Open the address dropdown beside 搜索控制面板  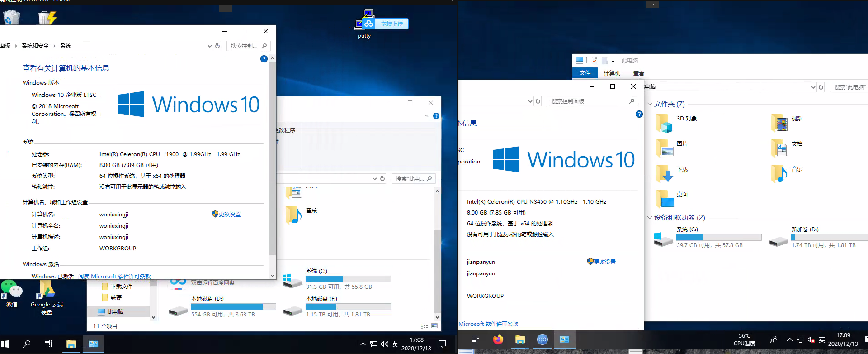coord(530,101)
